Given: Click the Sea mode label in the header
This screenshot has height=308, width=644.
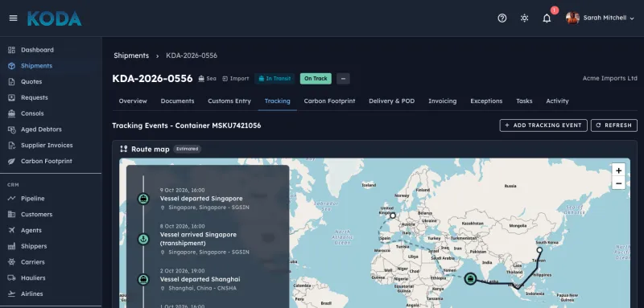Looking at the screenshot, I should 208,78.
